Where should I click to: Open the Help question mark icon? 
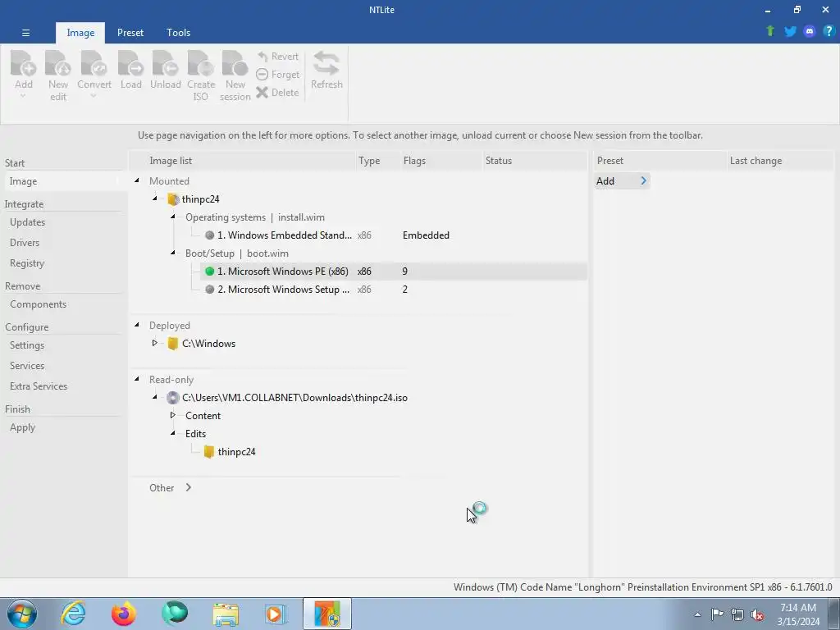[829, 31]
